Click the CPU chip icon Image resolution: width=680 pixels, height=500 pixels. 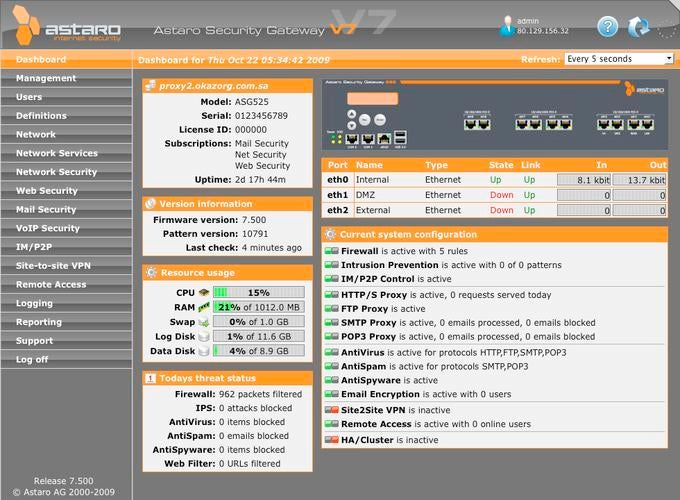click(x=204, y=293)
